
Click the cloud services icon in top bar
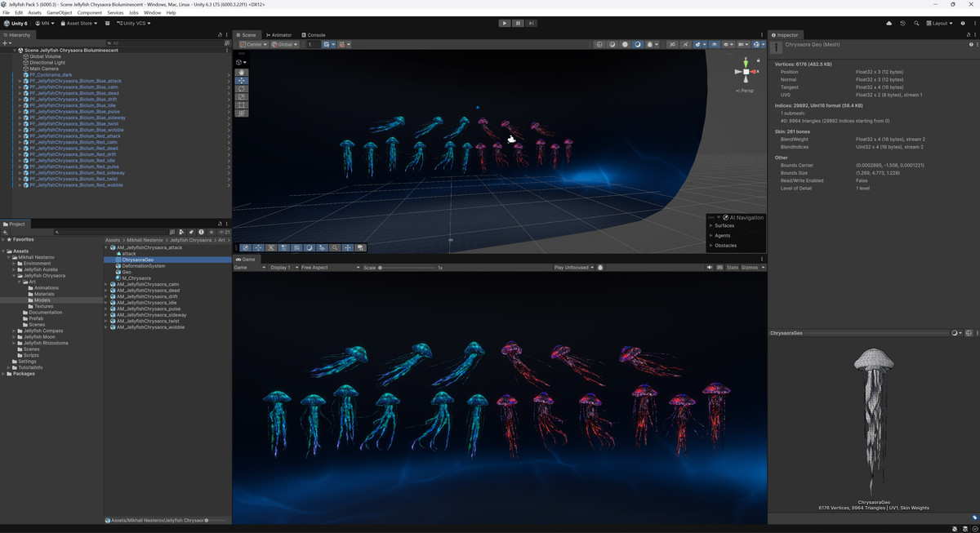click(889, 23)
